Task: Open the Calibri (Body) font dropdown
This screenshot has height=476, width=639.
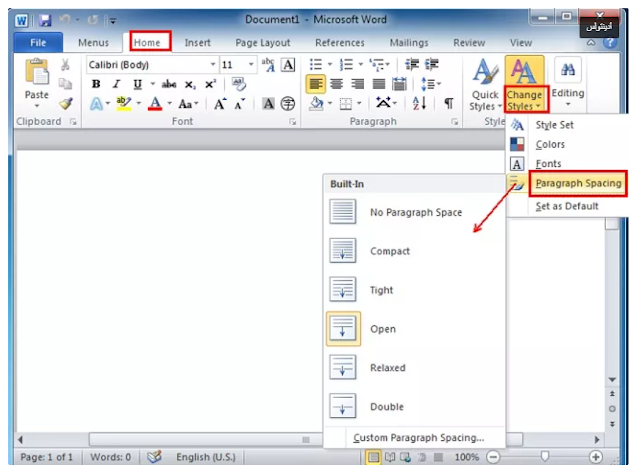Action: (x=213, y=64)
